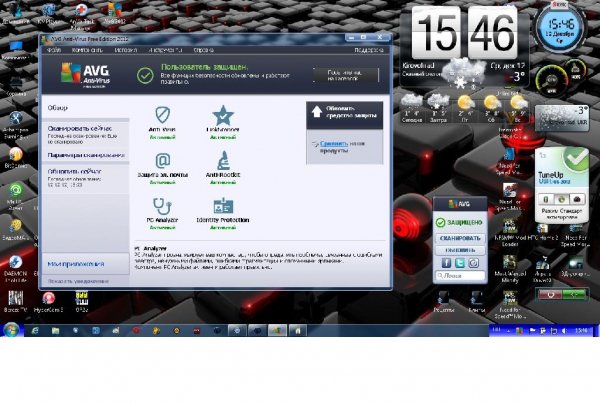Open the Anti-Rootkit microscope icon
This screenshot has width=600, height=405.
[223, 160]
